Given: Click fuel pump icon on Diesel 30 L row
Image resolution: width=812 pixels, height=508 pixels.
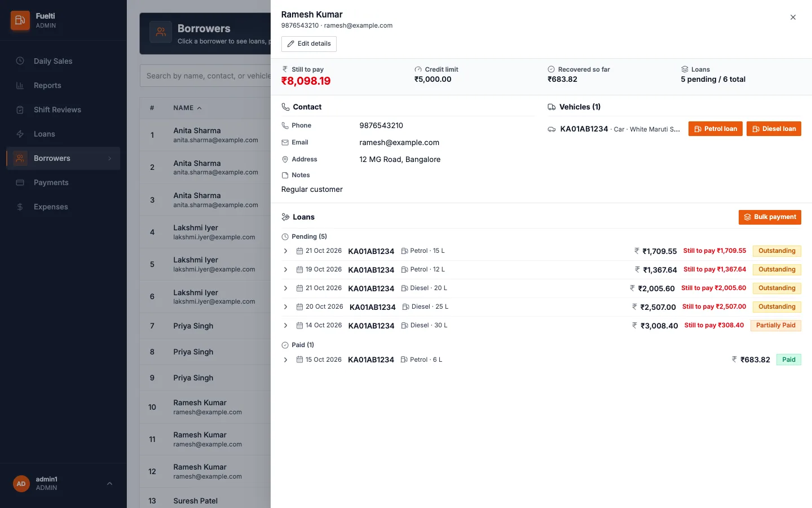Looking at the screenshot, I should point(404,326).
